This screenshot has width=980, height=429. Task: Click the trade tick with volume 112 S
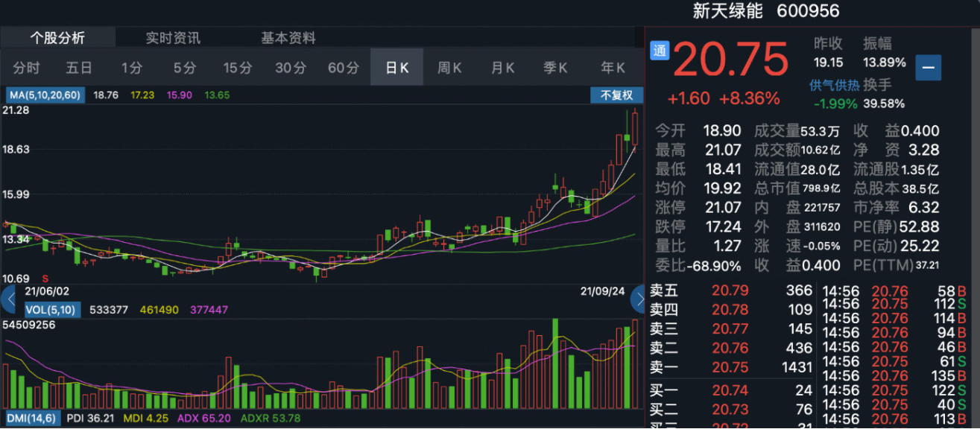[894, 304]
